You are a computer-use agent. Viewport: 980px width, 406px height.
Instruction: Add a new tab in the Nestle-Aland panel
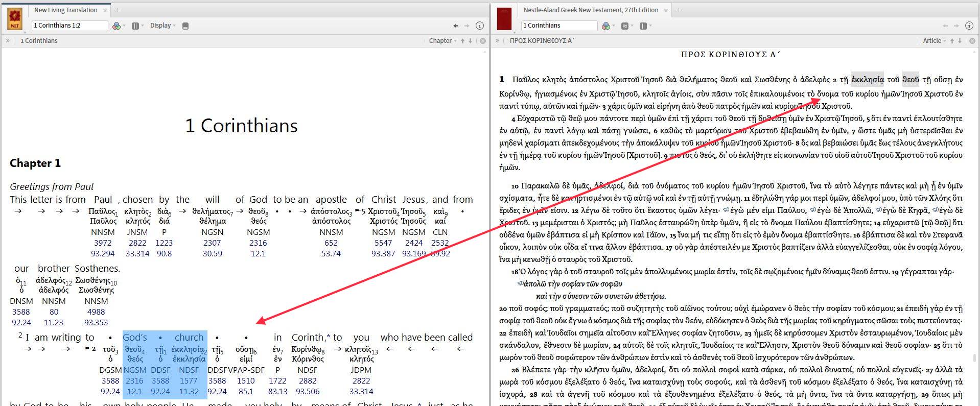click(x=679, y=10)
